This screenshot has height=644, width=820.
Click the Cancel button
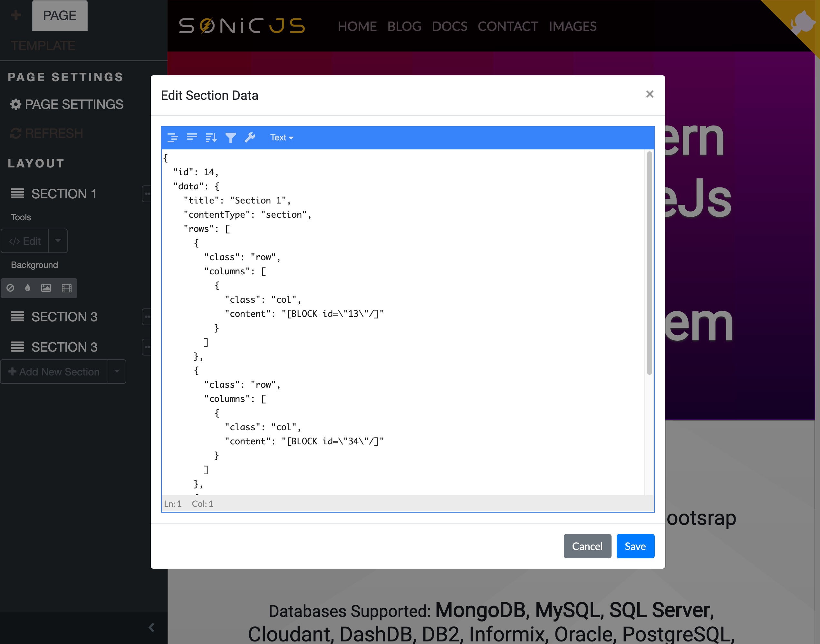click(x=587, y=546)
